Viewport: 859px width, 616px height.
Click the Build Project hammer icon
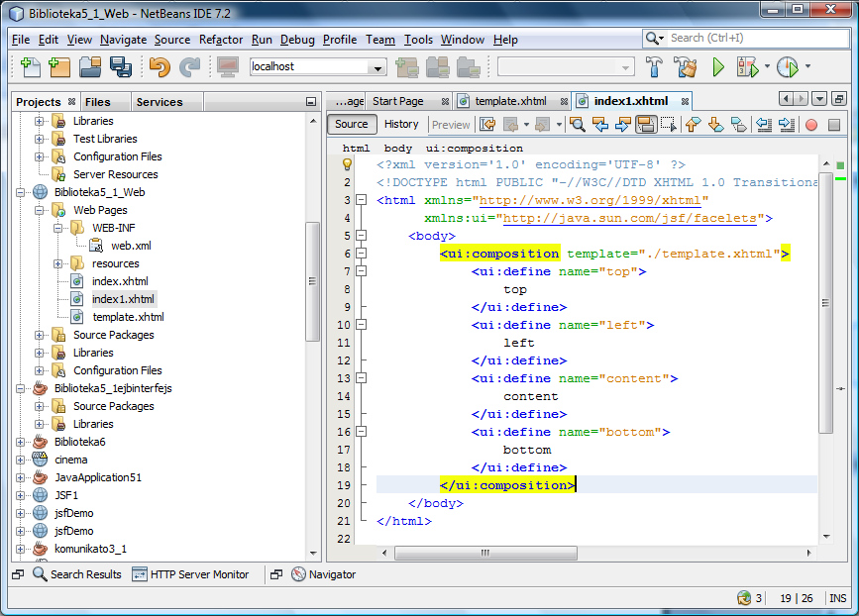(x=654, y=66)
